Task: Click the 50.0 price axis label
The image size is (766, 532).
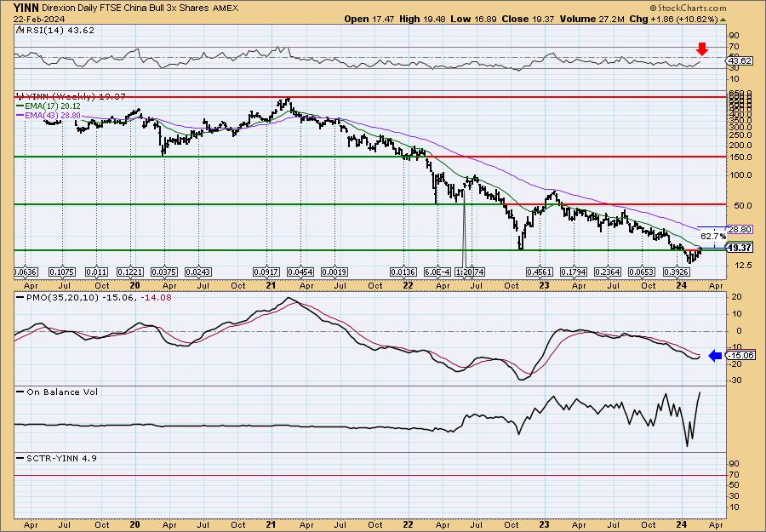Action: coord(743,206)
